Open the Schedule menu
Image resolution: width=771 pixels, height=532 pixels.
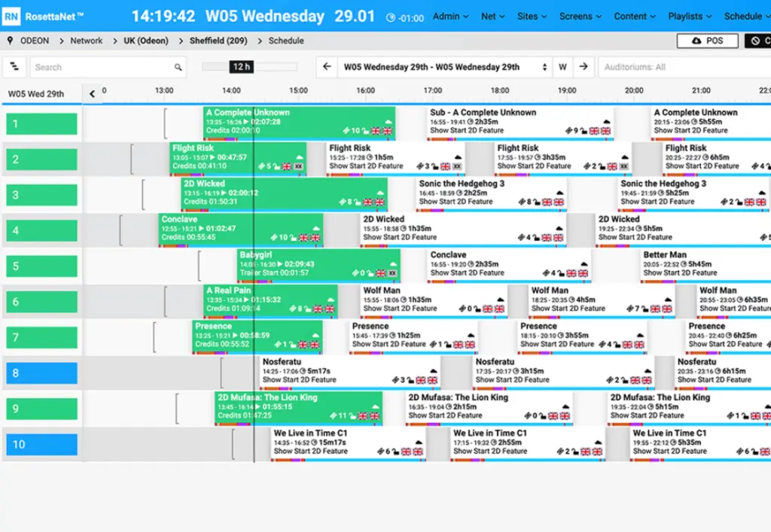pos(746,17)
